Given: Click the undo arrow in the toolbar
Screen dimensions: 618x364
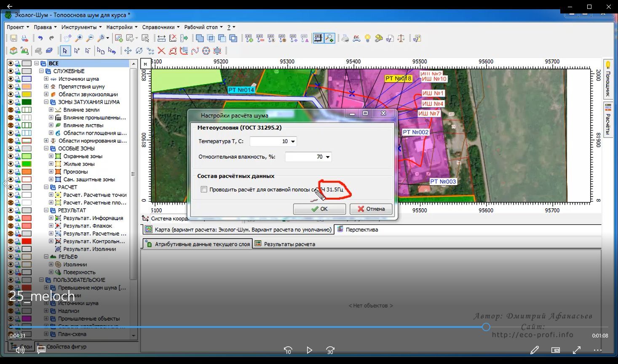Looking at the screenshot, I should [40, 38].
